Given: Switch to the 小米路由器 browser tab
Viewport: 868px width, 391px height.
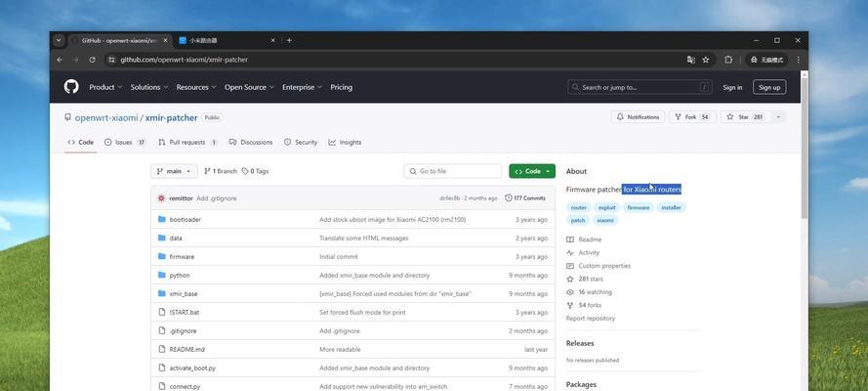Looking at the screenshot, I should click(x=227, y=40).
